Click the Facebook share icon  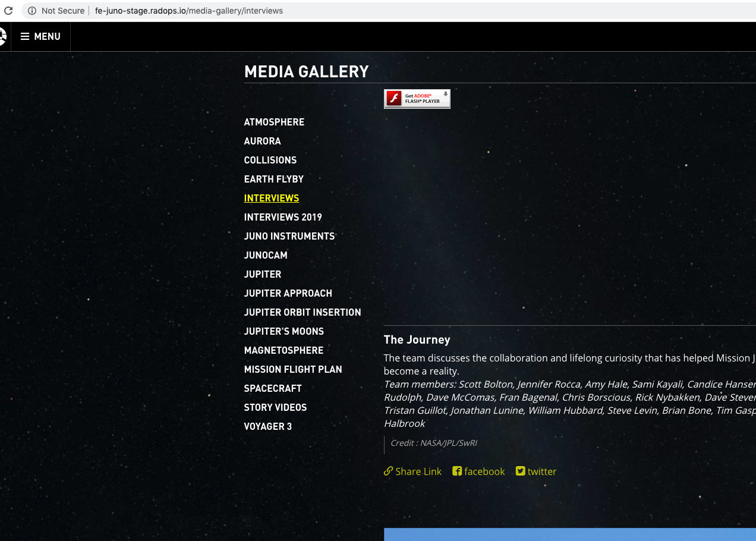tap(457, 471)
